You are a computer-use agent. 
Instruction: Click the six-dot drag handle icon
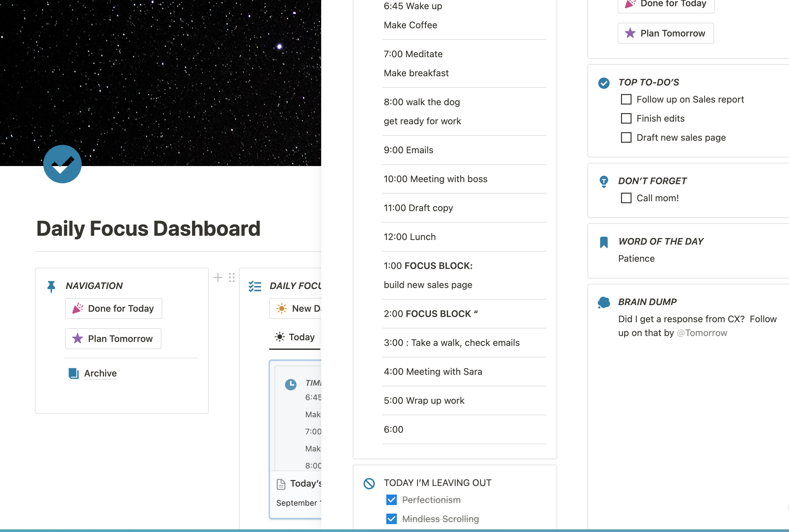[232, 278]
